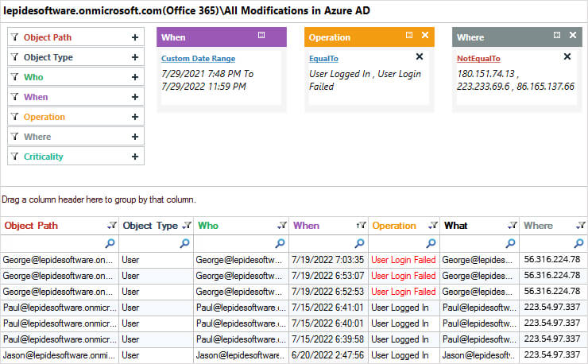Open filter dropdown on Operation column
588x364 pixels.
pyautogui.click(x=433, y=226)
